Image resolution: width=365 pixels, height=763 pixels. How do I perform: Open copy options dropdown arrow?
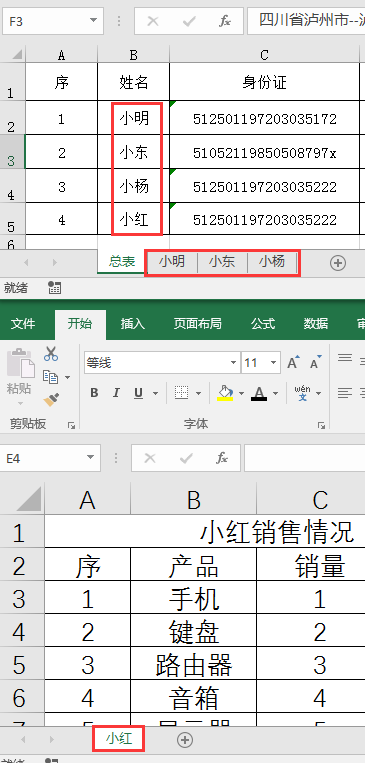(x=67, y=378)
